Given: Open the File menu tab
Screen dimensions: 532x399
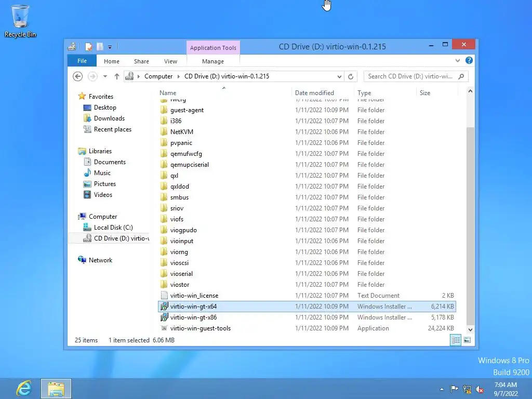Looking at the screenshot, I should click(x=82, y=61).
